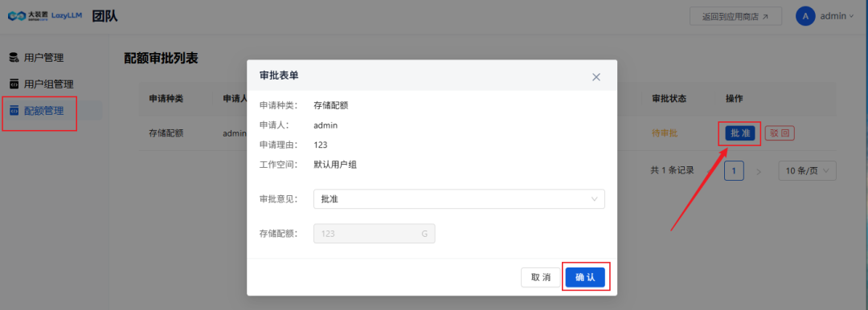
Task: Open the 审批意见 dropdown showing 批准
Action: [459, 199]
